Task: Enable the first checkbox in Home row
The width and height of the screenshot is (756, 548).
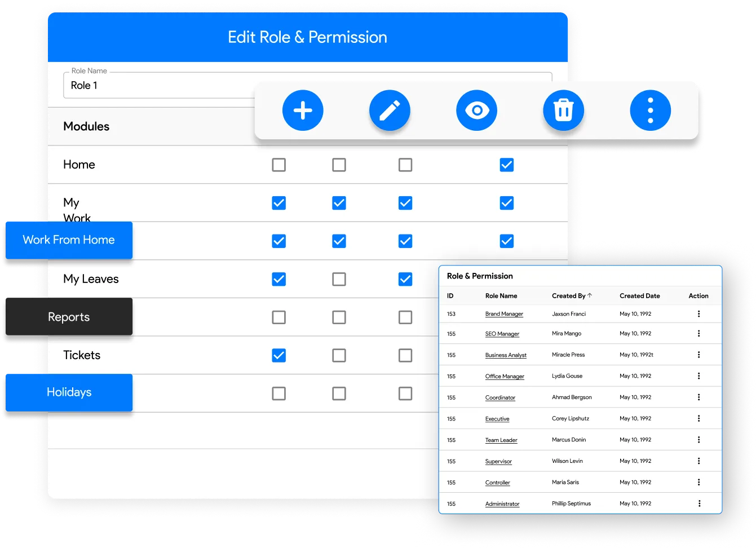Action: [x=278, y=165]
